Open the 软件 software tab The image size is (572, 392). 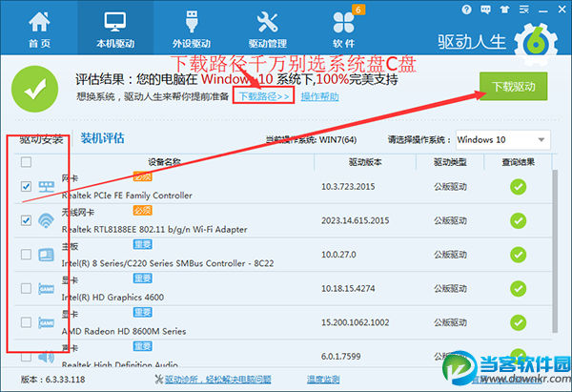point(343,30)
